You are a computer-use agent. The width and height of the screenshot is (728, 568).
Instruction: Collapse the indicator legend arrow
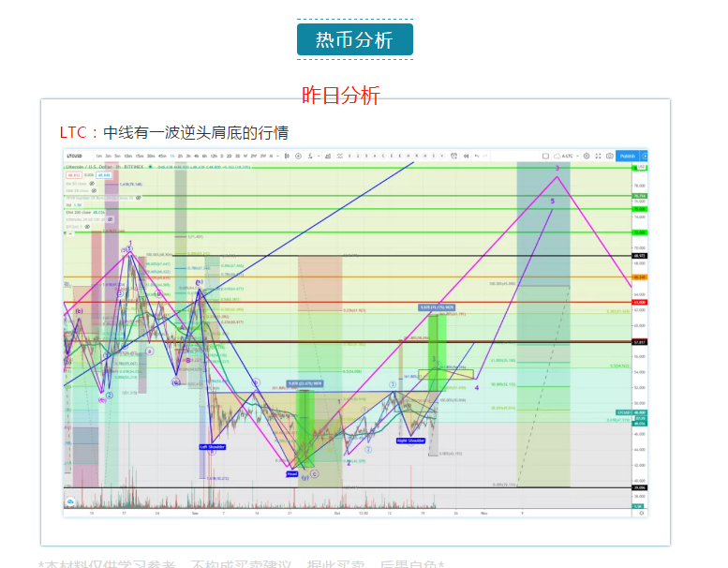point(70,233)
